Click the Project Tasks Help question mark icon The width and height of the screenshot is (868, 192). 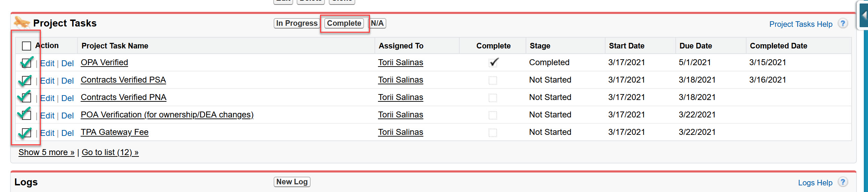coord(843,24)
